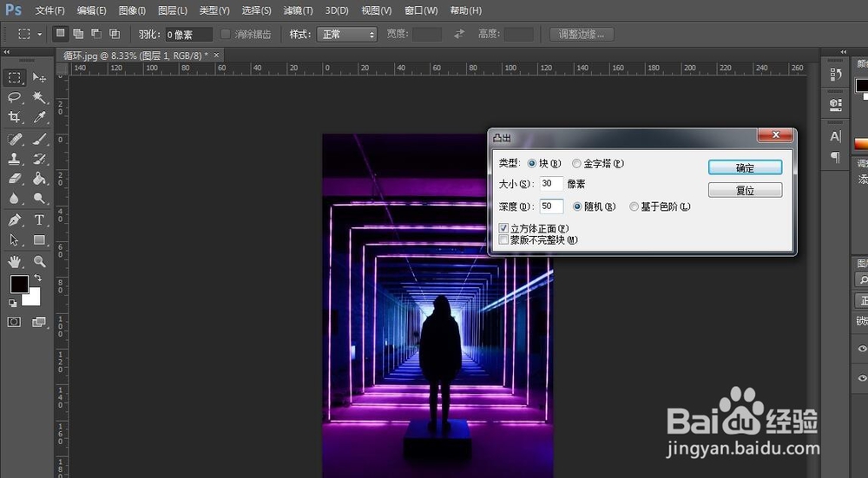
Task: Click the 大小 value field
Action: pyautogui.click(x=551, y=184)
